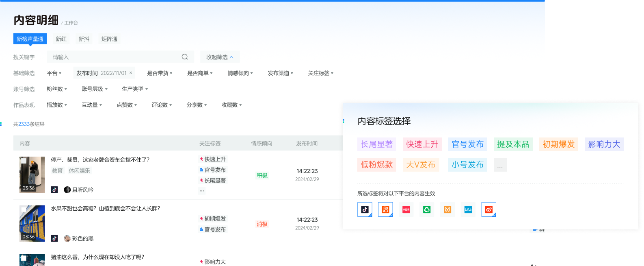Show more tags for the 停产、裁员 row

202,190
